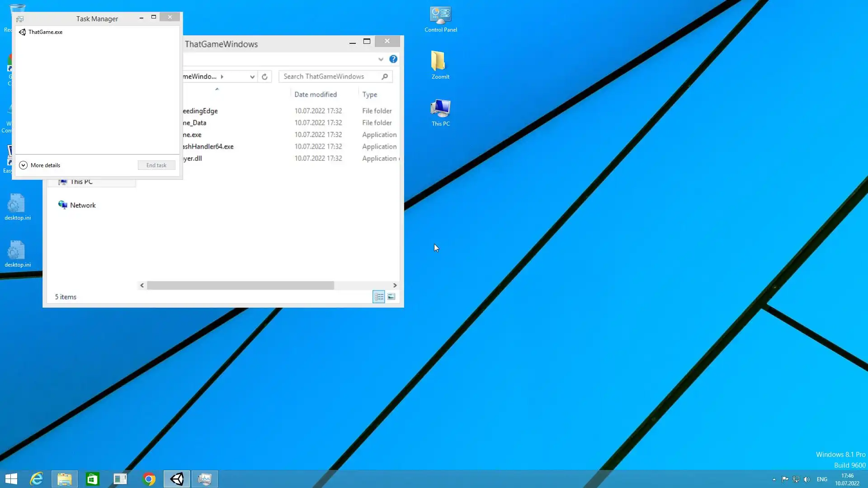This screenshot has height=488, width=868.
Task: Open address bar history dropdown
Action: [252, 77]
